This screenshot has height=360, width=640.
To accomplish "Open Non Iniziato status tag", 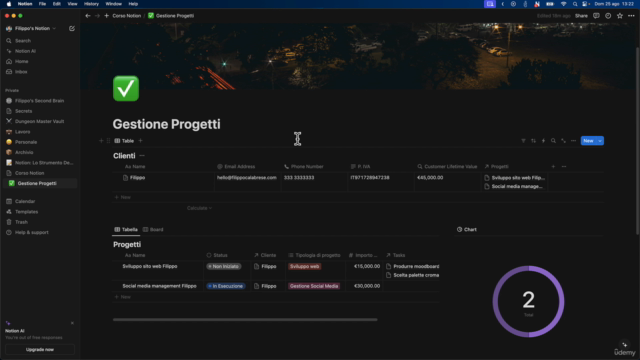I will tap(224, 267).
